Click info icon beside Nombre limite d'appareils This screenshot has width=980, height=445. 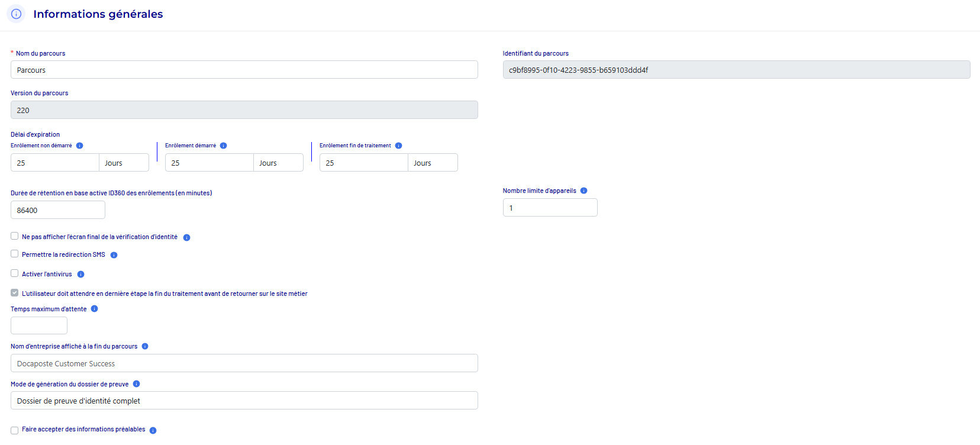click(x=584, y=191)
